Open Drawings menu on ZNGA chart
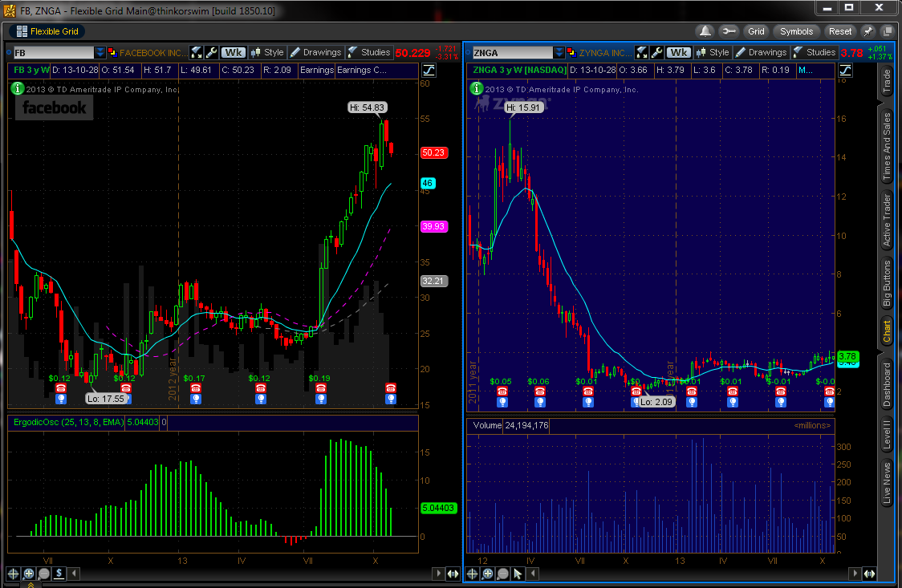This screenshot has width=902, height=588. (761, 53)
